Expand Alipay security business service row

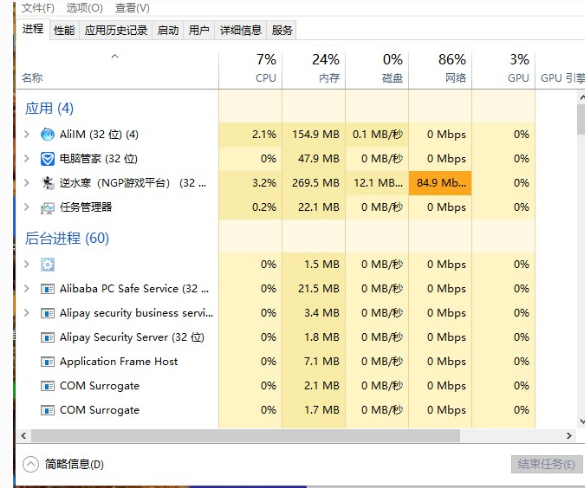(26, 313)
